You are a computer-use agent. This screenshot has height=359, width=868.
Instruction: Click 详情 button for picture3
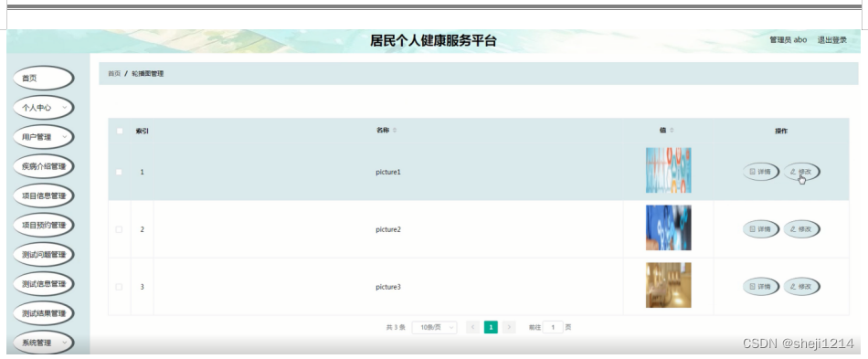[760, 287]
